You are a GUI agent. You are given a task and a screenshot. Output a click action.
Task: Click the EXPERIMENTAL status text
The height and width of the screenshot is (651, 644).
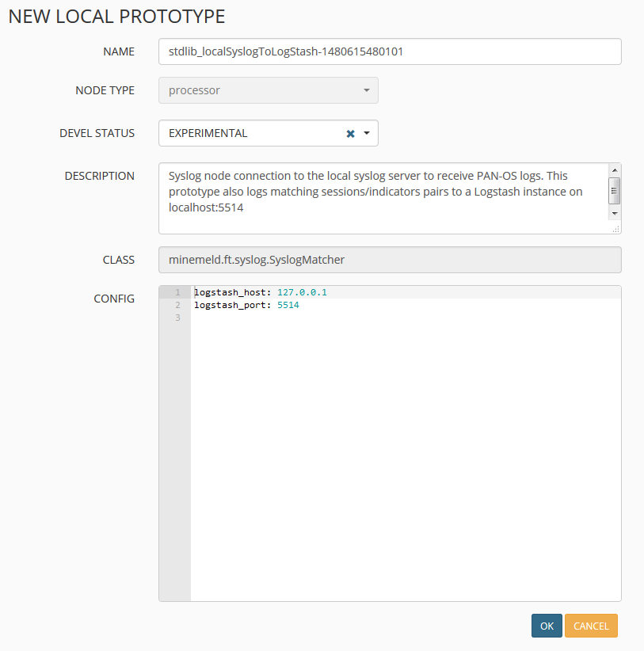pos(208,133)
